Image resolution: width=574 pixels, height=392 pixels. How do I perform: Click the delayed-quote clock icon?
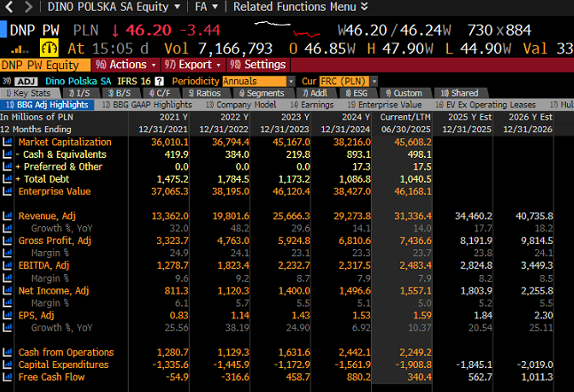pyautogui.click(x=51, y=48)
